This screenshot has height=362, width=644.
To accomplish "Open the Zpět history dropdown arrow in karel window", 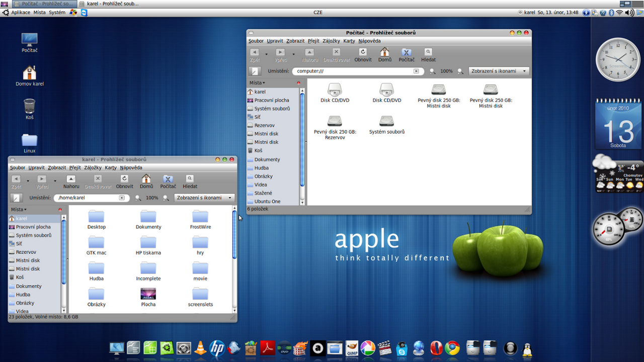I will [28, 180].
